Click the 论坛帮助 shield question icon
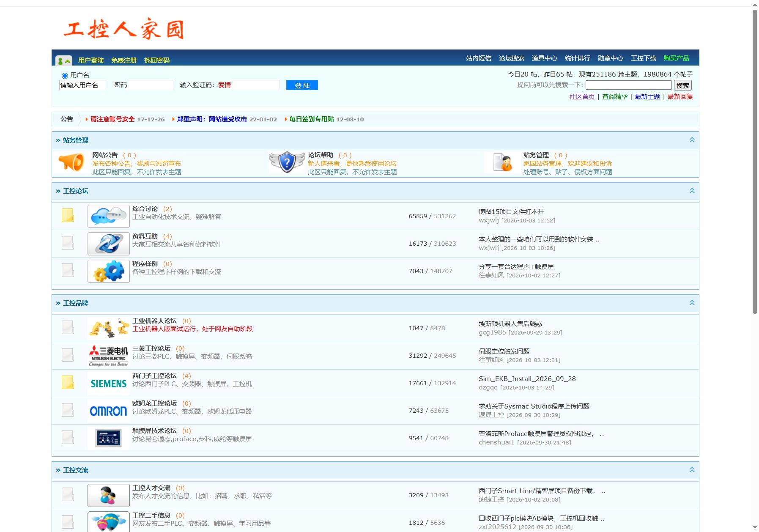The height and width of the screenshot is (532, 759). coord(287,162)
